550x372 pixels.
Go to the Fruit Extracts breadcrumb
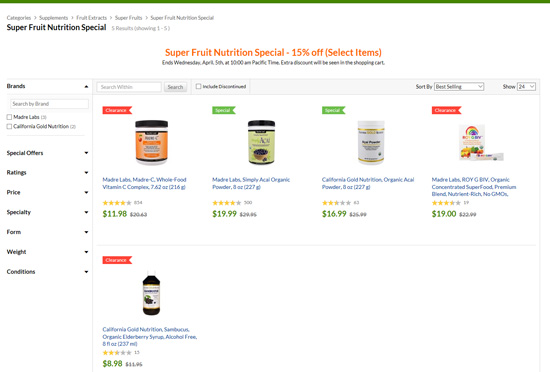[91, 18]
